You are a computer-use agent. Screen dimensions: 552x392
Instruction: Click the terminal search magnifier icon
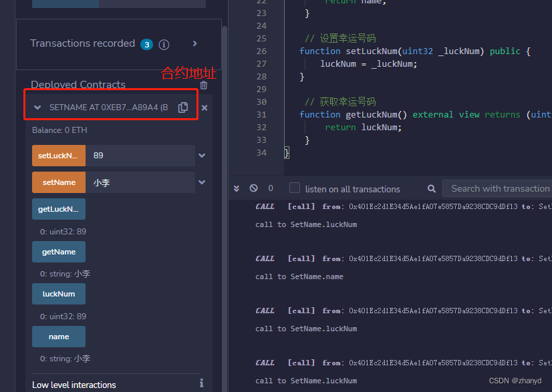point(432,188)
